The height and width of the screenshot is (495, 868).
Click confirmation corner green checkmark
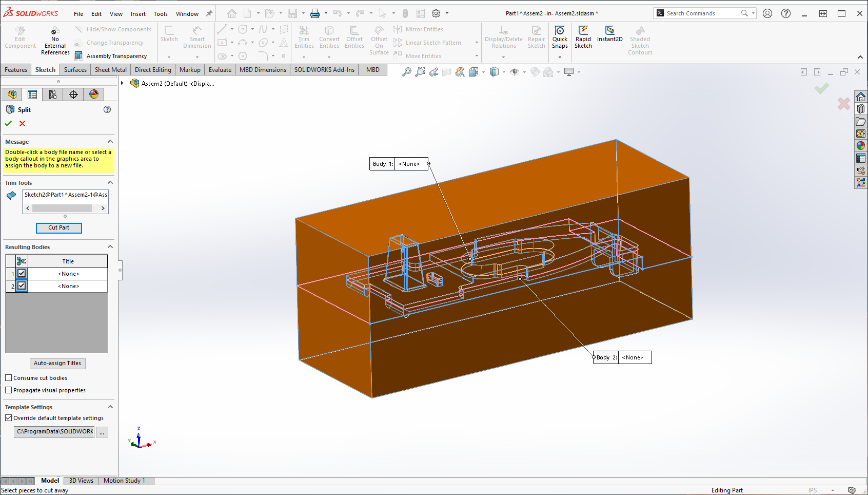coord(822,88)
